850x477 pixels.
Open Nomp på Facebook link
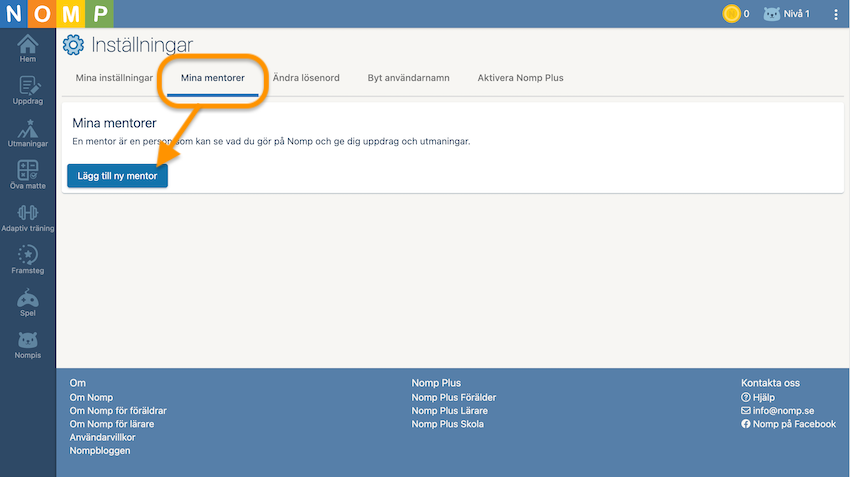click(x=788, y=424)
